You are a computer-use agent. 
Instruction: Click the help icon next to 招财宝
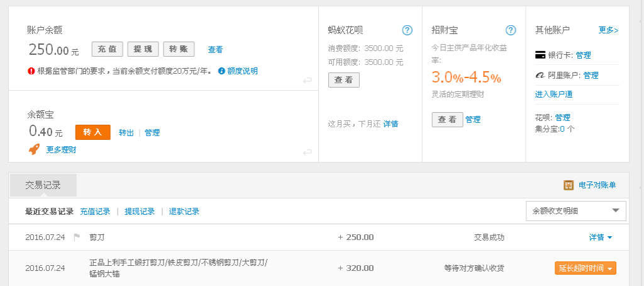(511, 30)
